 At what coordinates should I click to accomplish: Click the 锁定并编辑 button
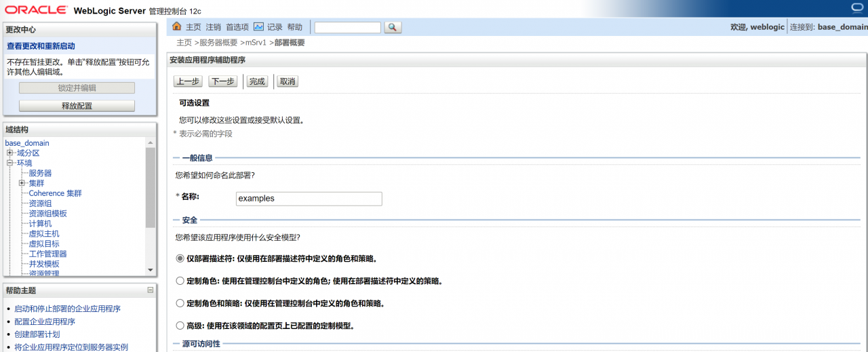(x=77, y=88)
